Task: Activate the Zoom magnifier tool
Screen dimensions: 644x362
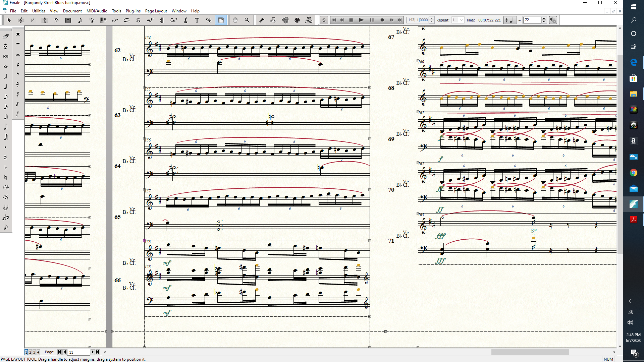Action: tap(247, 20)
